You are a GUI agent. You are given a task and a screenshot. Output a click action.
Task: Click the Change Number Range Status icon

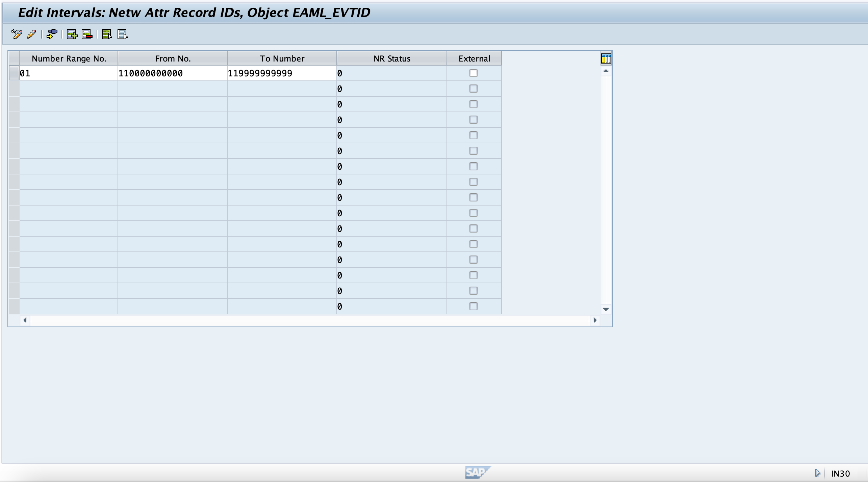click(52, 34)
